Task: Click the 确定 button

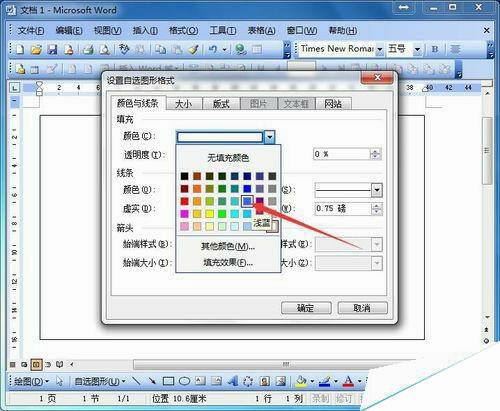Action: [306, 308]
